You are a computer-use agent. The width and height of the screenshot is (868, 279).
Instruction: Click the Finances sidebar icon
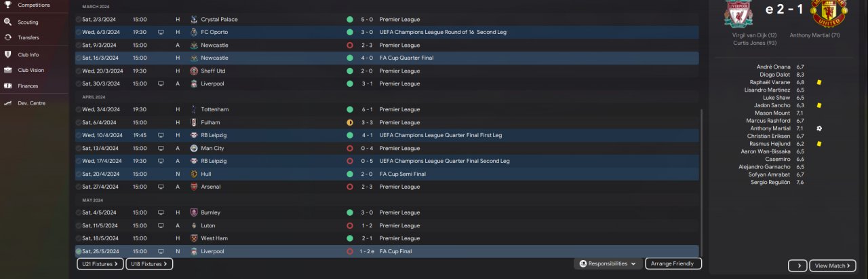(7, 86)
